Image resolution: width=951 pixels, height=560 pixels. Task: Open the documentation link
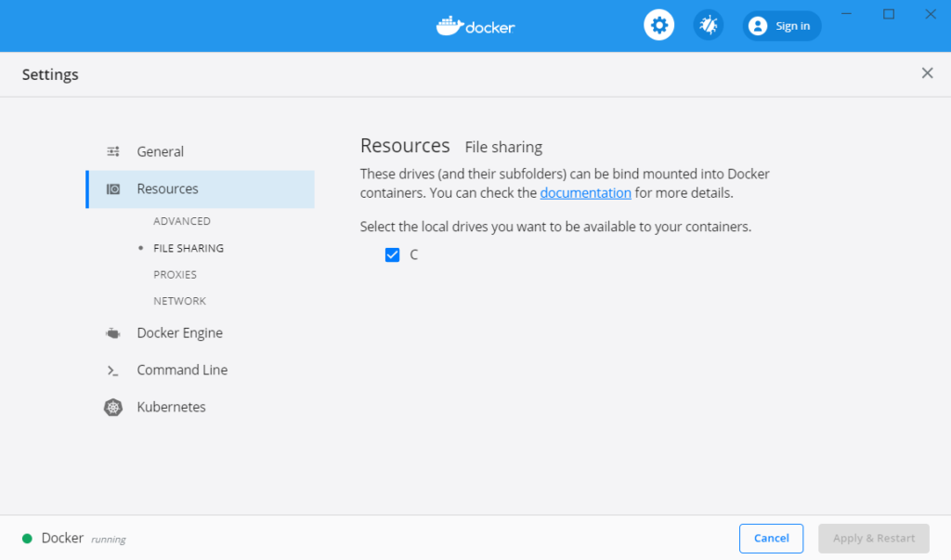[x=585, y=193]
